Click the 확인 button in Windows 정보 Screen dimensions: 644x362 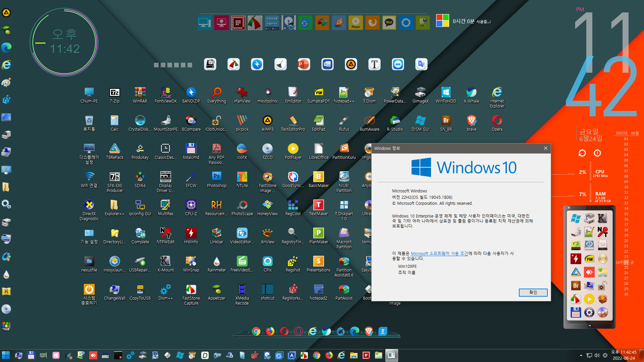[x=533, y=292]
